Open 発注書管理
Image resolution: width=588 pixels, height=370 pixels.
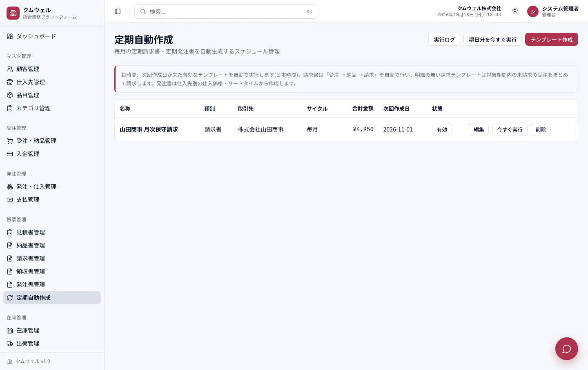click(x=52, y=285)
